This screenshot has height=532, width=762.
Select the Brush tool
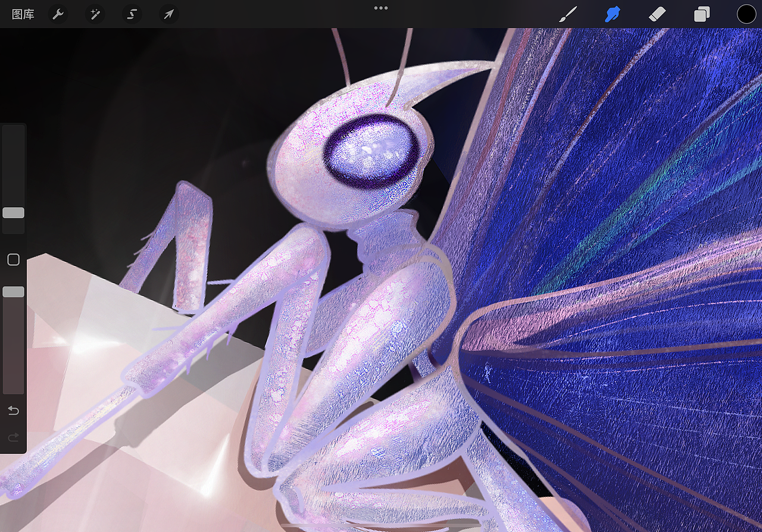(568, 14)
